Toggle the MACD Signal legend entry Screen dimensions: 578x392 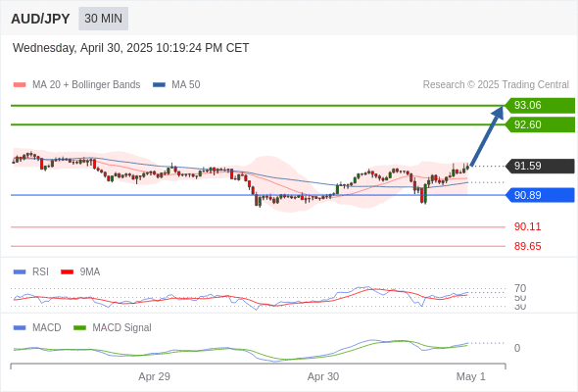113,327
